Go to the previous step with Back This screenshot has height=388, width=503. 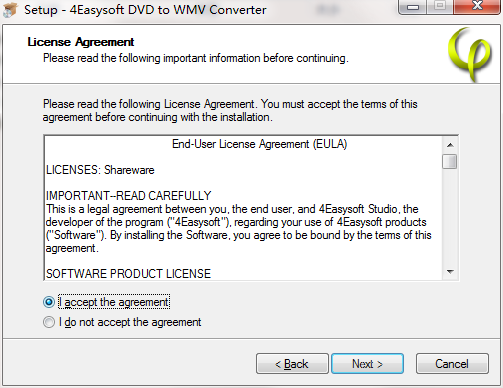point(292,364)
